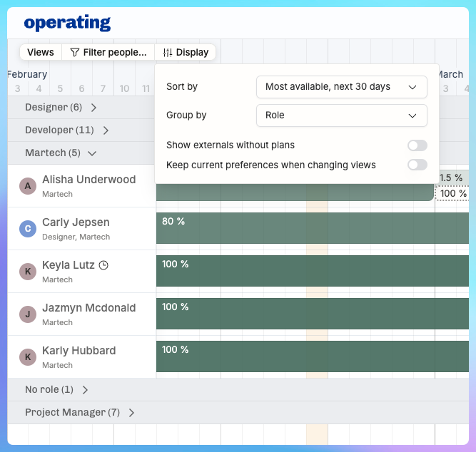This screenshot has width=476, height=452.
Task: Expand the Project Manager (7) group
Action: pyautogui.click(x=79, y=413)
